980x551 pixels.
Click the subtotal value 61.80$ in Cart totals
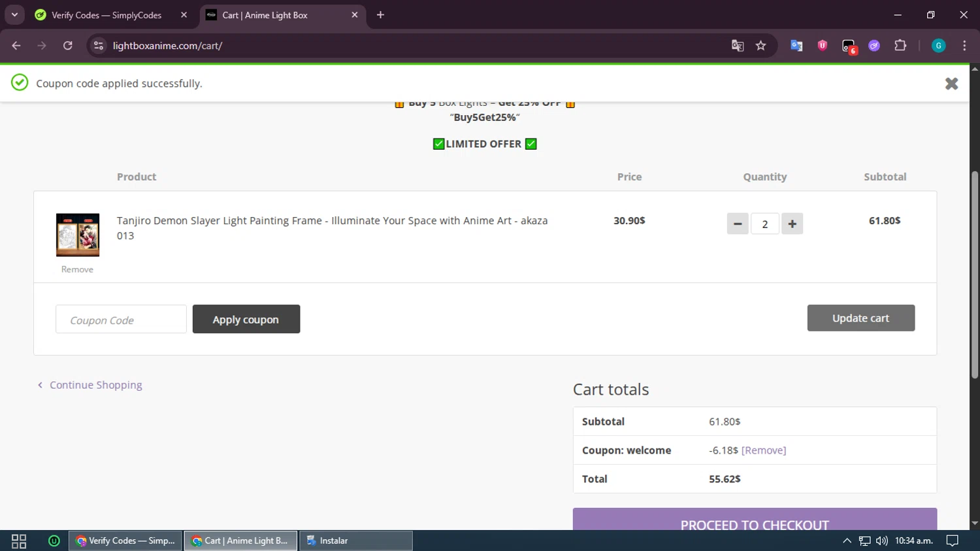point(725,422)
